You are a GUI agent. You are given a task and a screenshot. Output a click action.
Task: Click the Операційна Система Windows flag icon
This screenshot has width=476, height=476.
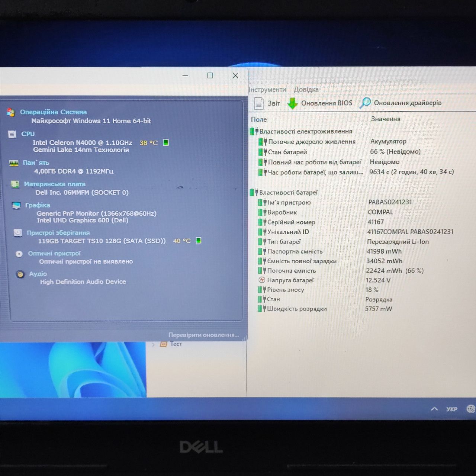point(11,112)
